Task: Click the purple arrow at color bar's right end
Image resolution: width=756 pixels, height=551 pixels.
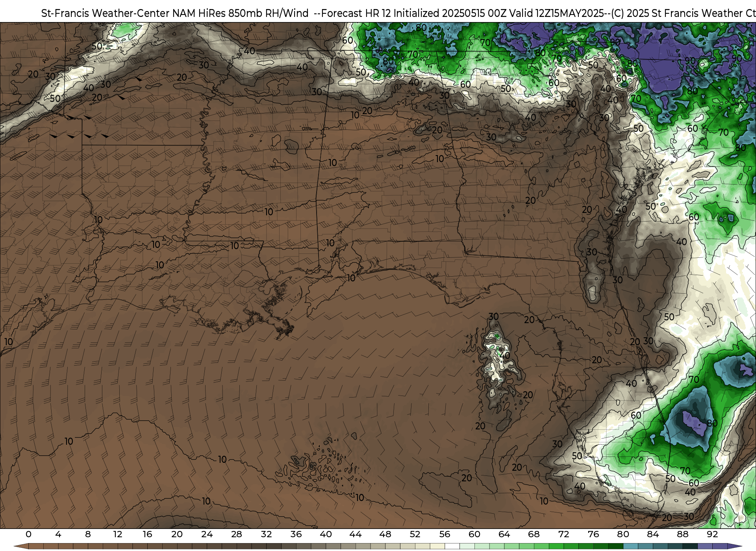Action: [x=735, y=546]
